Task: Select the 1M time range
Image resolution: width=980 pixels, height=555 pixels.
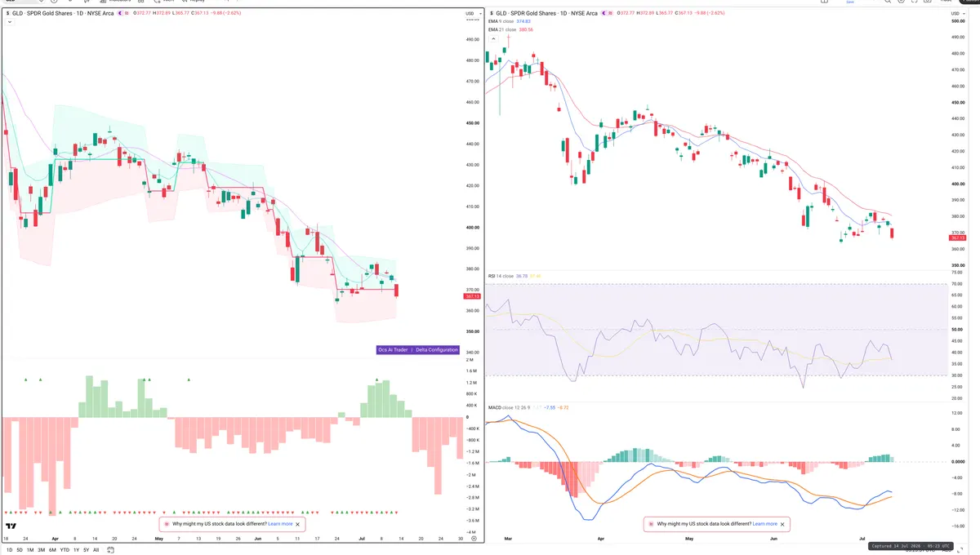Action: click(30, 550)
